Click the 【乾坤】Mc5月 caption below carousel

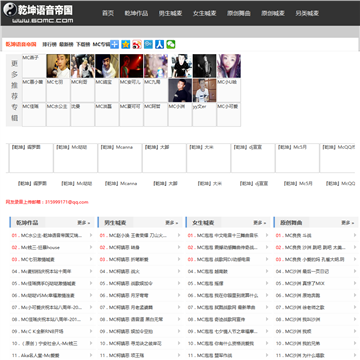point(298,183)
